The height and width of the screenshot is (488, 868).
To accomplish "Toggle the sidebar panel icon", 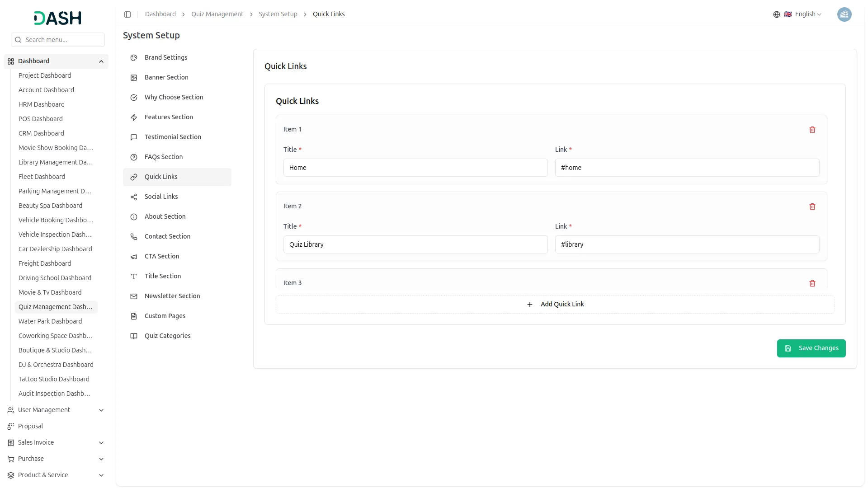I will click(x=127, y=14).
